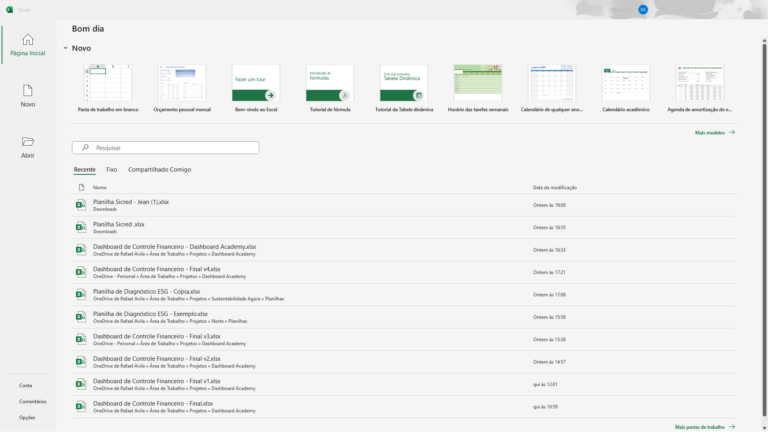This screenshot has height=432, width=768.
Task: Click file icon for Final v2.xlsx row
Action: coord(81,361)
